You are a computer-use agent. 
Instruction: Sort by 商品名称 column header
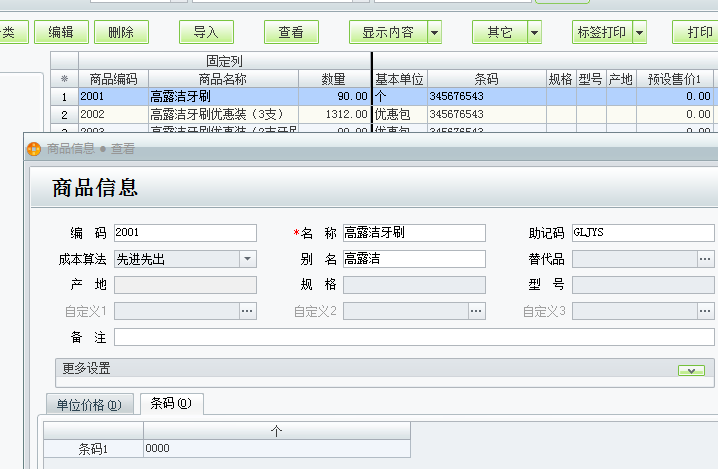coord(223,79)
